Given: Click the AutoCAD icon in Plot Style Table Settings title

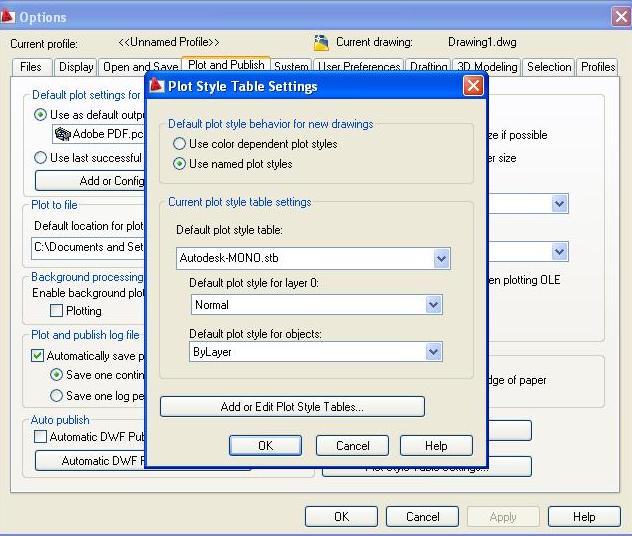Looking at the screenshot, I should (156, 85).
